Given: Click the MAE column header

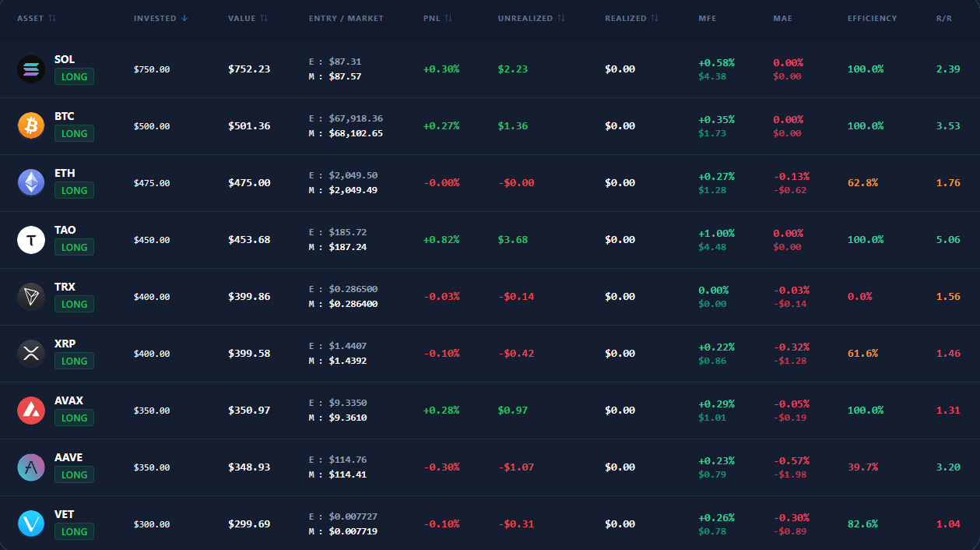Looking at the screenshot, I should tap(782, 18).
